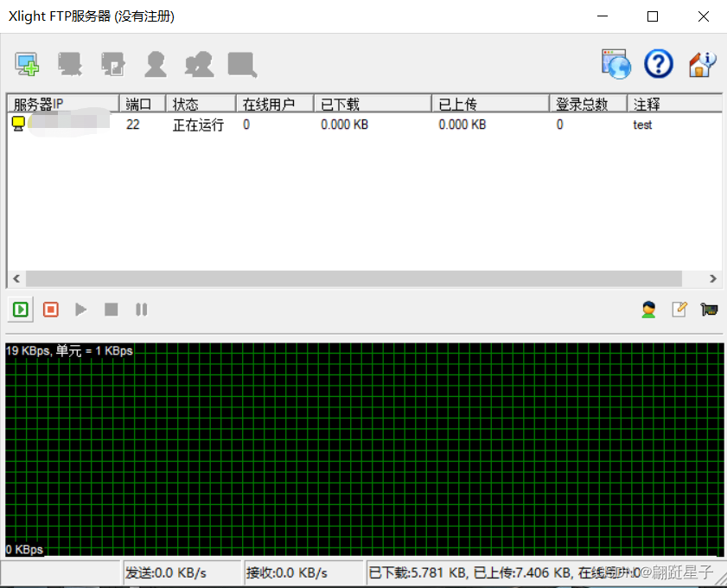The height and width of the screenshot is (588, 727).
Task: Click the 0 KBps label on traffic graph
Action: tap(24, 549)
